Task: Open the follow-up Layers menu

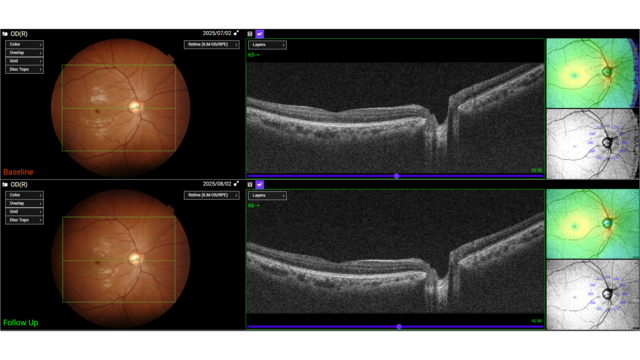Action: [x=267, y=196]
